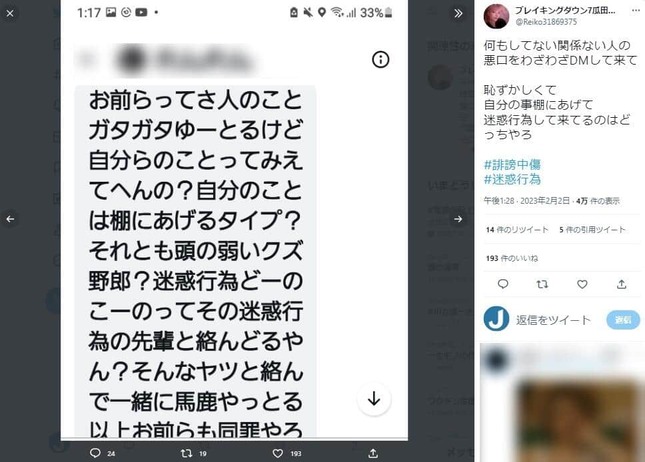Go to previous image with left arrow
This screenshot has height=462, width=645.
[10, 219]
